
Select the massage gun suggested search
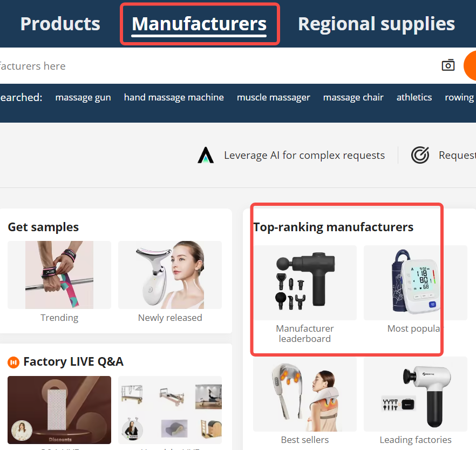pos(83,98)
